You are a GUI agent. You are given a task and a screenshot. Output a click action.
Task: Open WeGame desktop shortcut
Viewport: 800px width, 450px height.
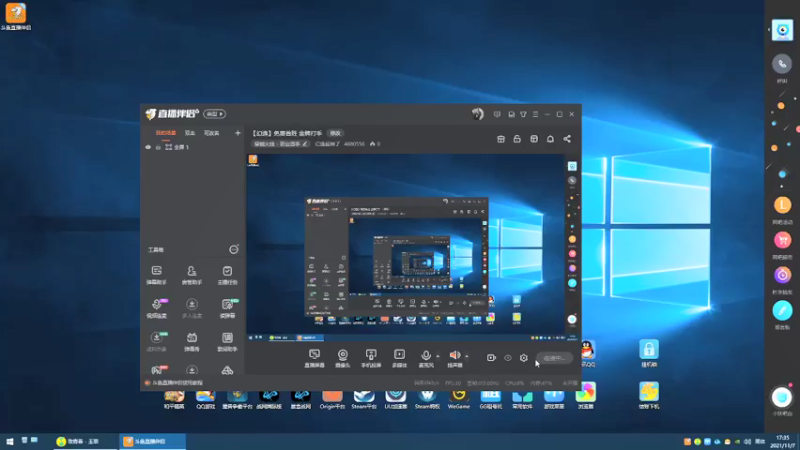pos(459,398)
